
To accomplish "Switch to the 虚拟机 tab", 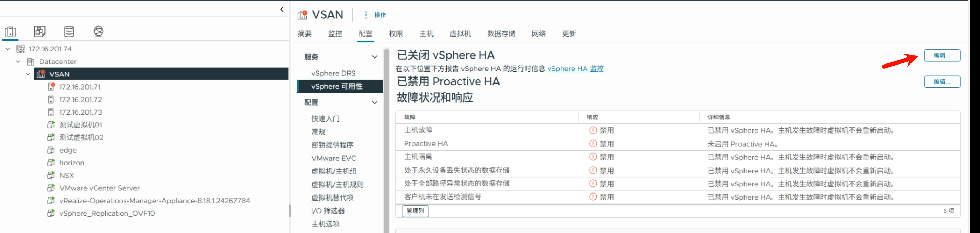I will tap(460, 34).
